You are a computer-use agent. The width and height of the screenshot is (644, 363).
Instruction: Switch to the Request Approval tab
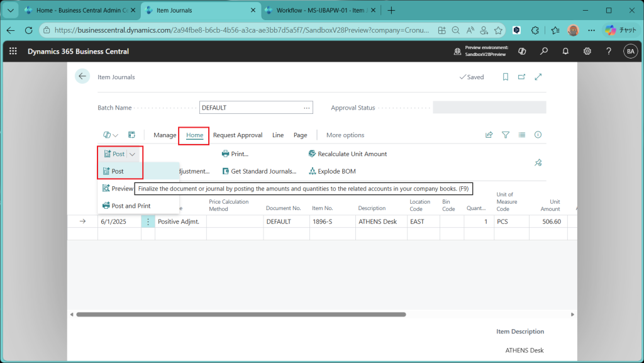click(x=237, y=135)
